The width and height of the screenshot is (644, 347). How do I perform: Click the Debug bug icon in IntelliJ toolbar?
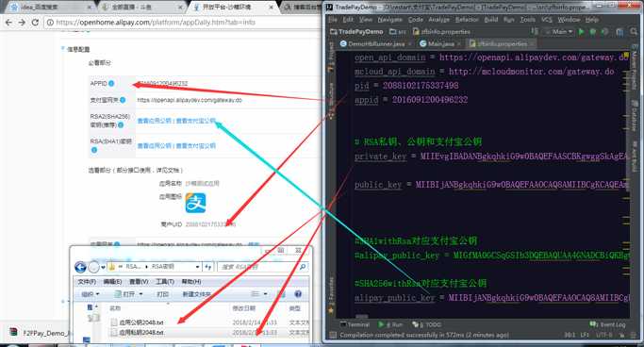click(x=593, y=32)
